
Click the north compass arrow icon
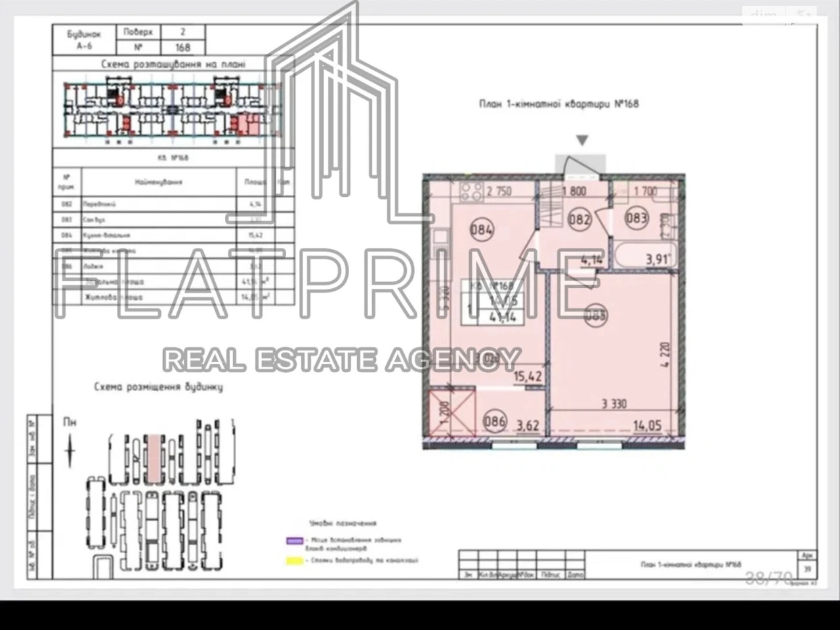[70, 450]
